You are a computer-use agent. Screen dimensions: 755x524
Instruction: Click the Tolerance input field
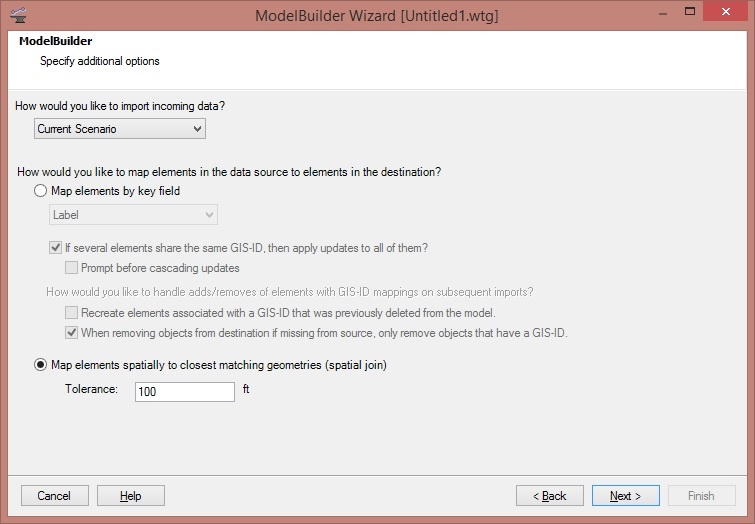[x=185, y=391]
